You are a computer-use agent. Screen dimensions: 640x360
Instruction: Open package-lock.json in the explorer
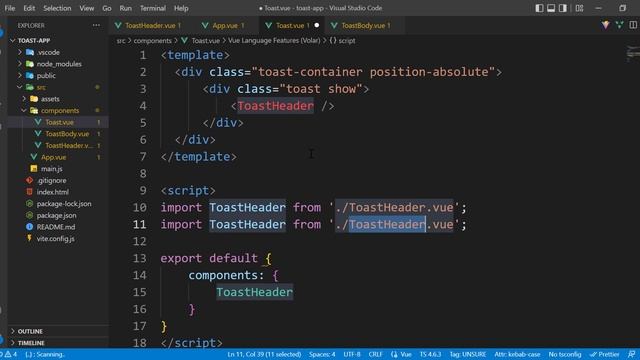[x=58, y=203]
